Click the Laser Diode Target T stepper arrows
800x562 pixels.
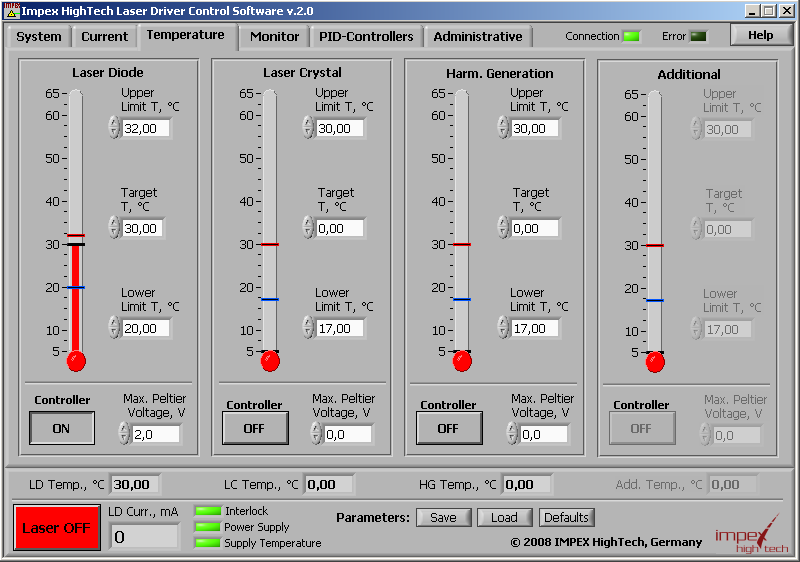click(114, 227)
